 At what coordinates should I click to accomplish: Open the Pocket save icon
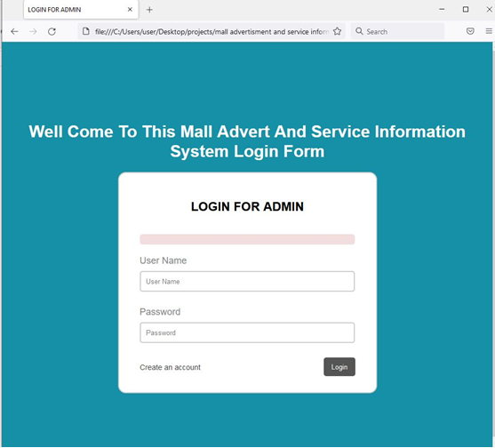coord(470,31)
